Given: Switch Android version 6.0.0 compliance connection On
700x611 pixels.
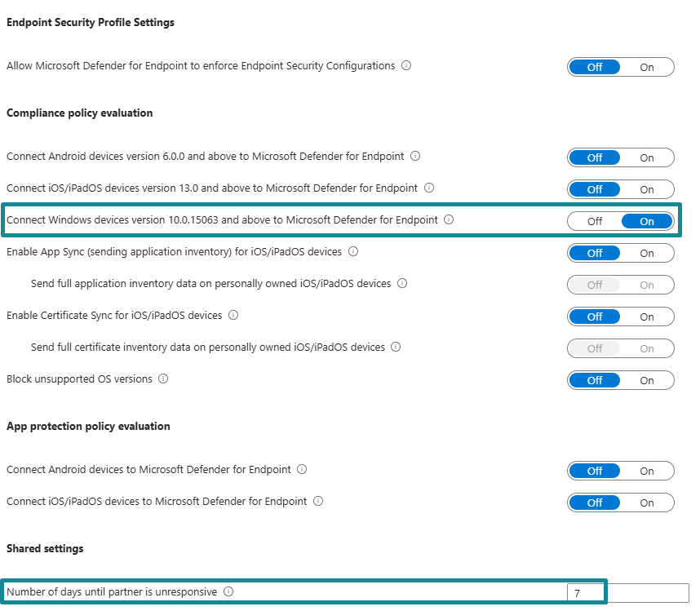Looking at the screenshot, I should 647,157.
